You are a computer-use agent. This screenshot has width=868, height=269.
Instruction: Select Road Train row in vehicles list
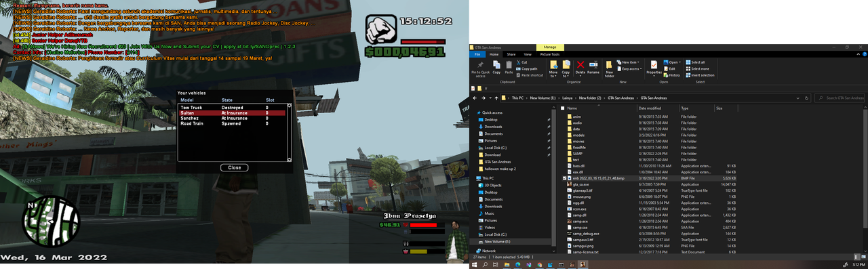[232, 123]
